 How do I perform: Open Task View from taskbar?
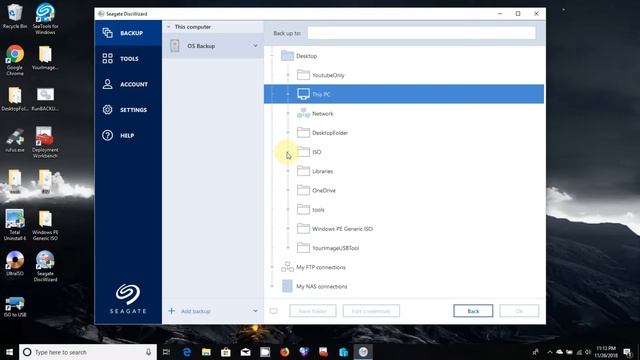point(166,352)
